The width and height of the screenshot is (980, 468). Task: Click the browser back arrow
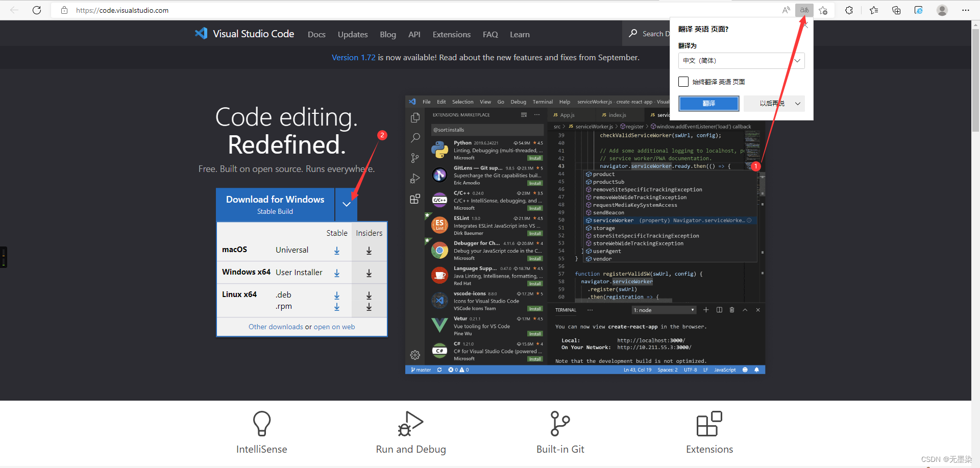click(x=14, y=10)
